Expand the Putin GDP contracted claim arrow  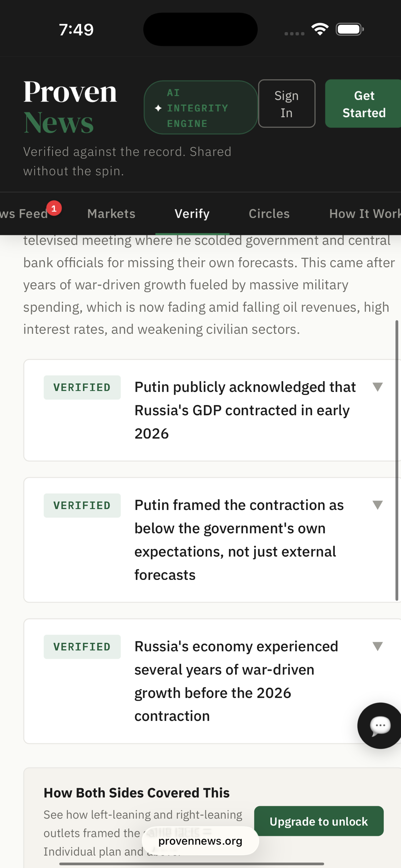click(378, 387)
